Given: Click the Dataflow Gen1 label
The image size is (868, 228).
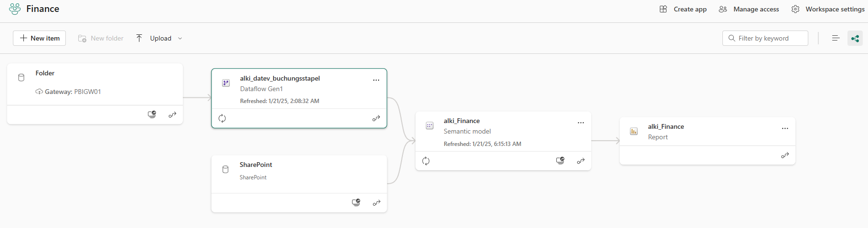Looking at the screenshot, I should [x=262, y=89].
